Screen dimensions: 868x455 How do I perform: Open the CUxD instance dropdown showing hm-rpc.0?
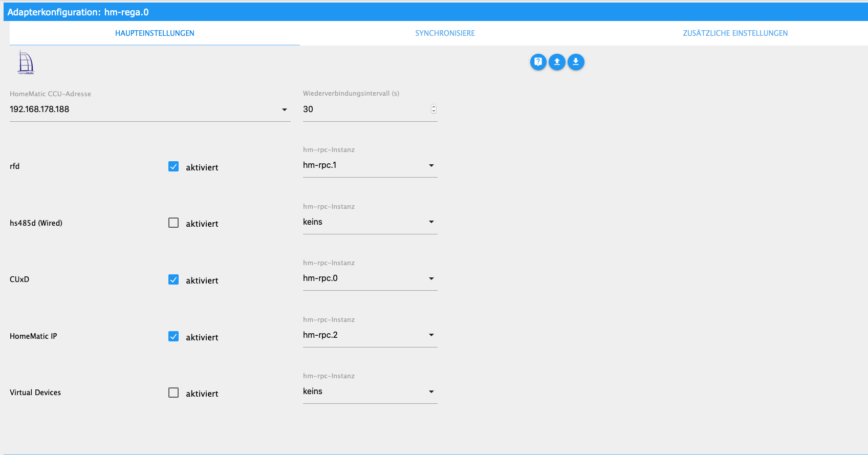pos(370,278)
